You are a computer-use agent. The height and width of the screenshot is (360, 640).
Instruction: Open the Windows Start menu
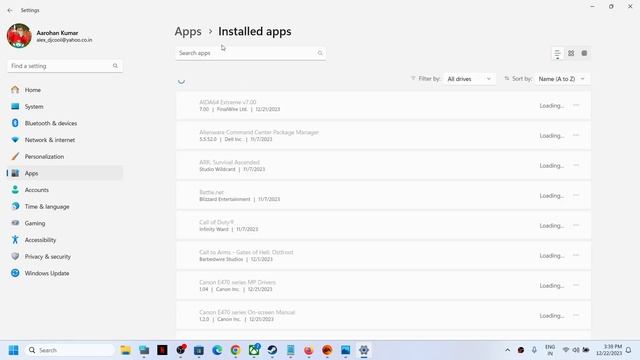click(13, 350)
